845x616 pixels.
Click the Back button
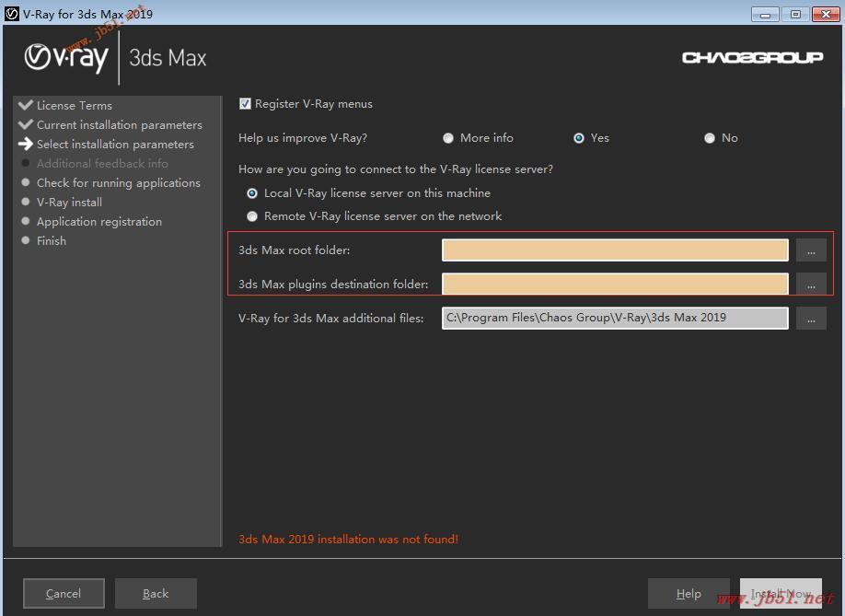click(x=156, y=593)
